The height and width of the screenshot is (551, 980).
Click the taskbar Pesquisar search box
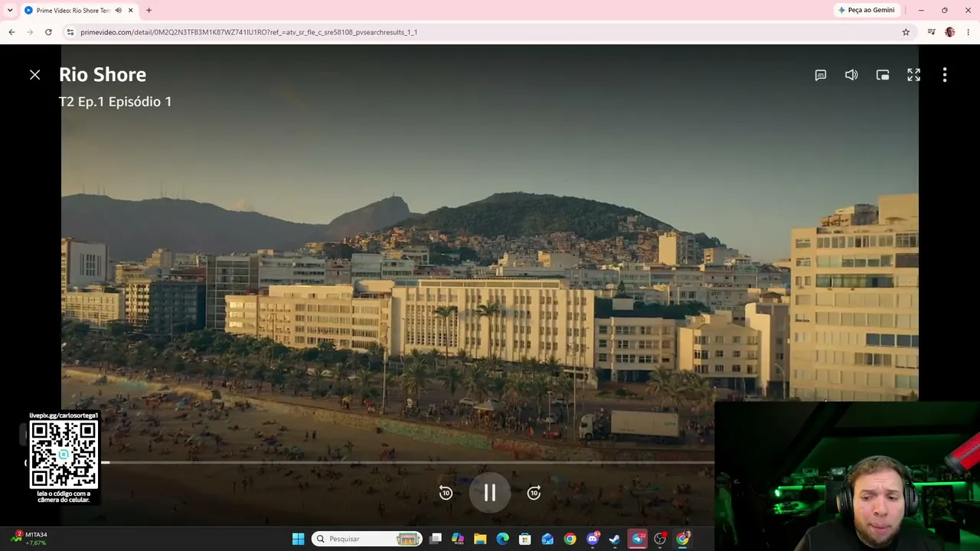pyautogui.click(x=367, y=539)
